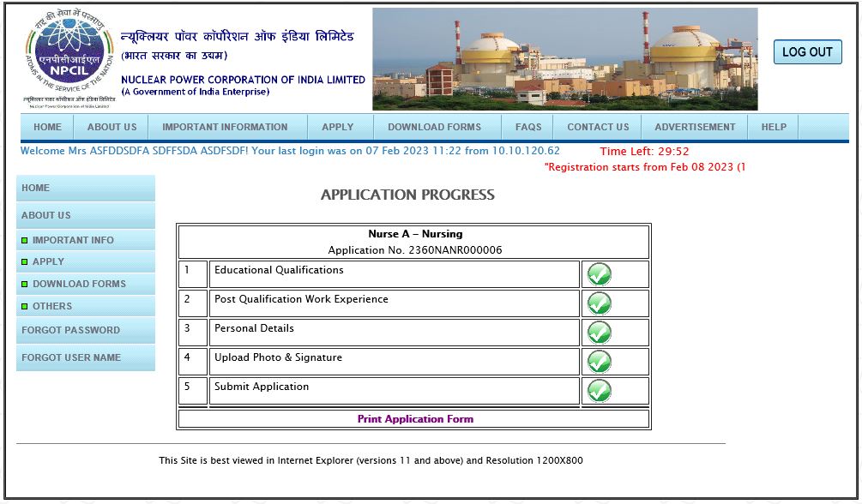This screenshot has height=504, width=862.
Task: Click the red Registration starts marquee text
Action: [645, 167]
